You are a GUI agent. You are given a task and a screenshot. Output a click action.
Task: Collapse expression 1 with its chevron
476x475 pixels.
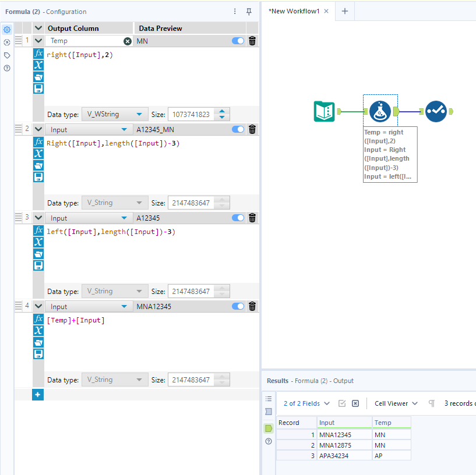(38, 40)
